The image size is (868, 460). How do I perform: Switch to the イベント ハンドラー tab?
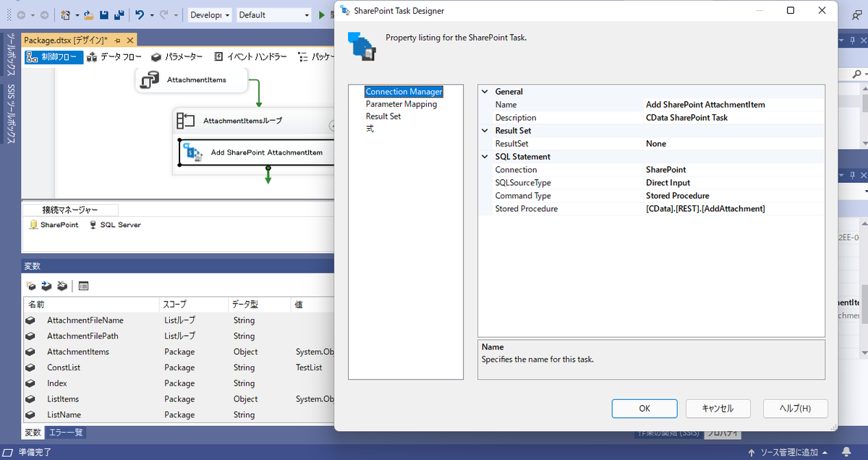click(250, 57)
